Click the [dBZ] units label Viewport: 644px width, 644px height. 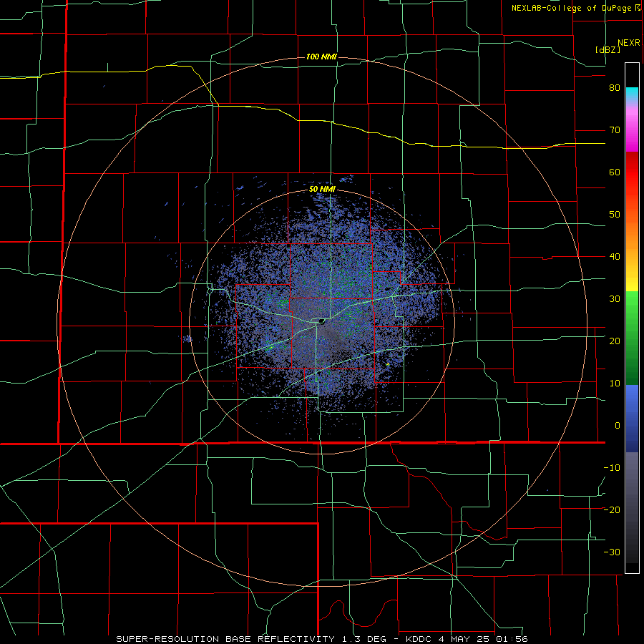click(x=608, y=49)
